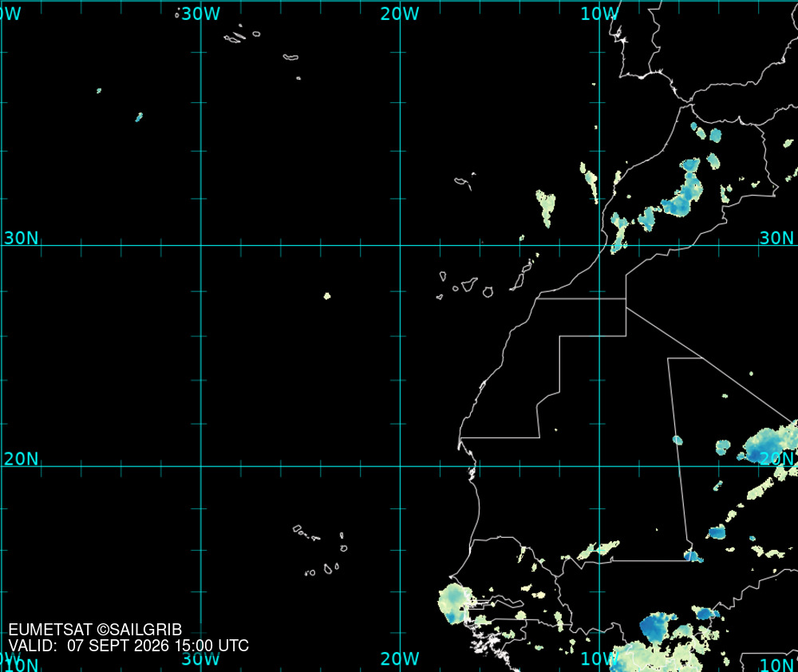The height and width of the screenshot is (672, 798).
Task: Click the large blue cloud over Morocco
Action: (x=683, y=188)
